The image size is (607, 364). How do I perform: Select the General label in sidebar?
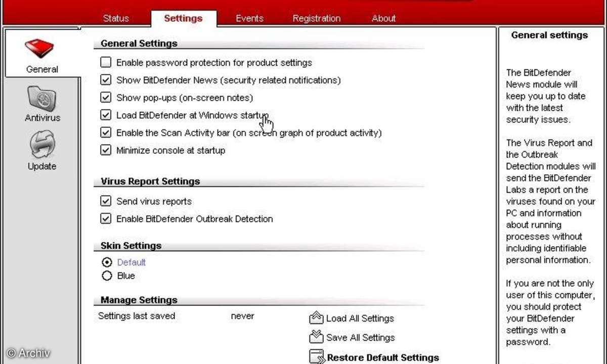point(42,69)
